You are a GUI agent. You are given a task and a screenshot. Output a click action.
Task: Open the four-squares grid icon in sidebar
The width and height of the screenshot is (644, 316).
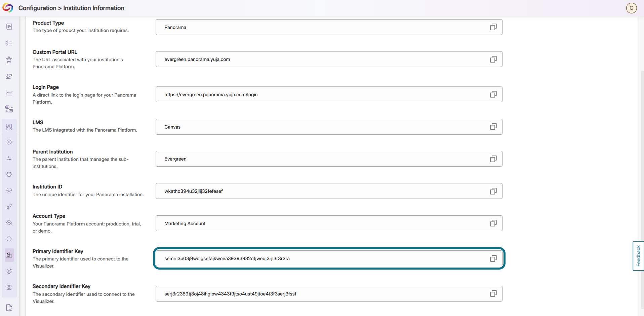tap(9, 287)
